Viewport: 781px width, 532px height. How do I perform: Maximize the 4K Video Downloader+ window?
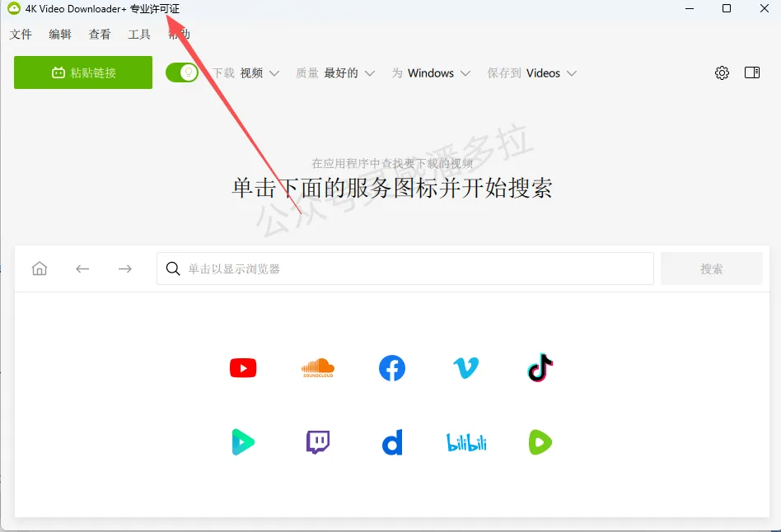pos(727,8)
